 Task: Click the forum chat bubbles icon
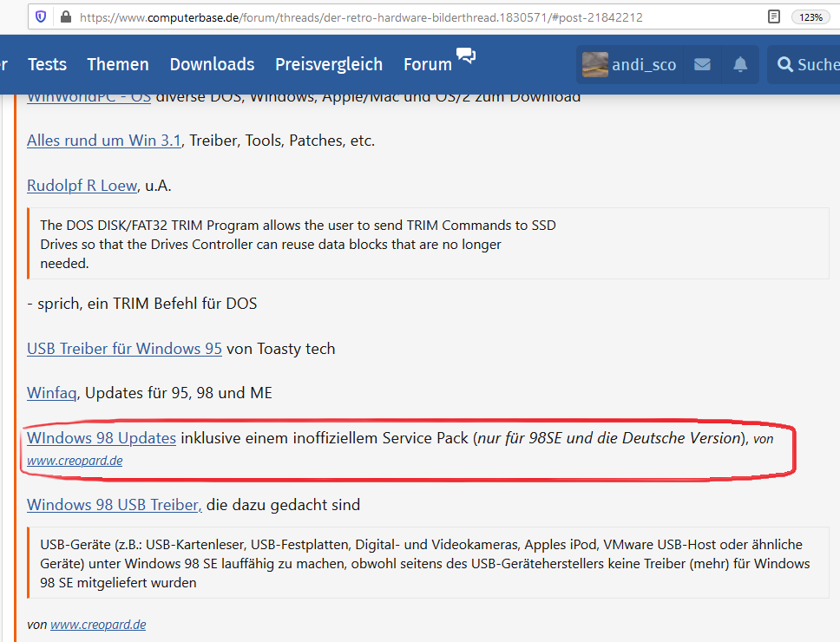(x=465, y=56)
